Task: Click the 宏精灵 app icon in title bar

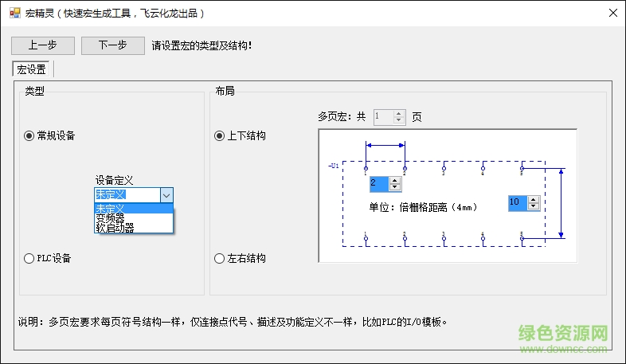Action: [x=14, y=14]
